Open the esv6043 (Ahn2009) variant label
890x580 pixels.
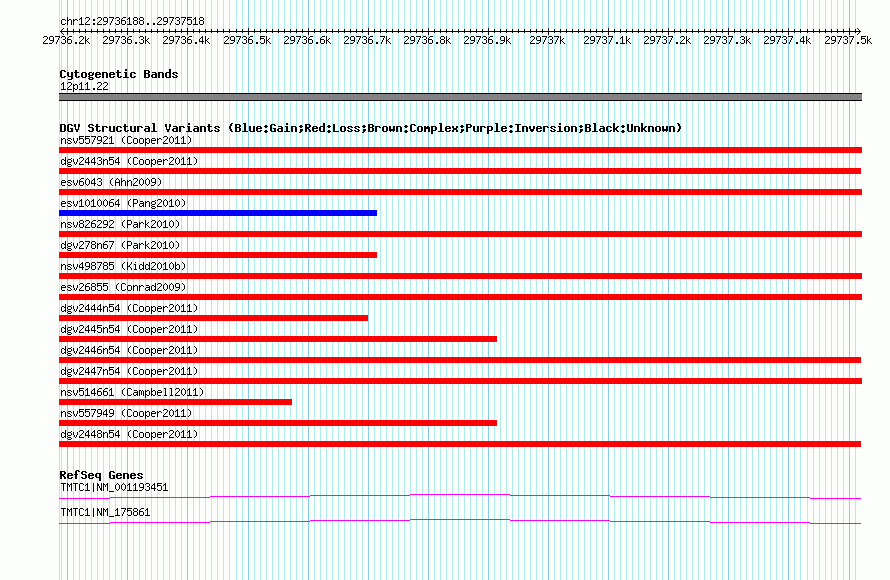111,182
